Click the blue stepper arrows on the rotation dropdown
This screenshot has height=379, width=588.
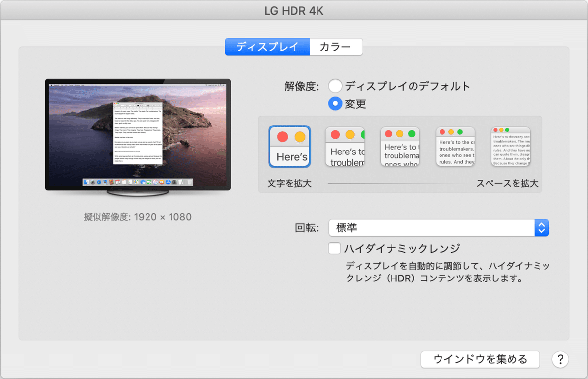pyautogui.click(x=542, y=227)
